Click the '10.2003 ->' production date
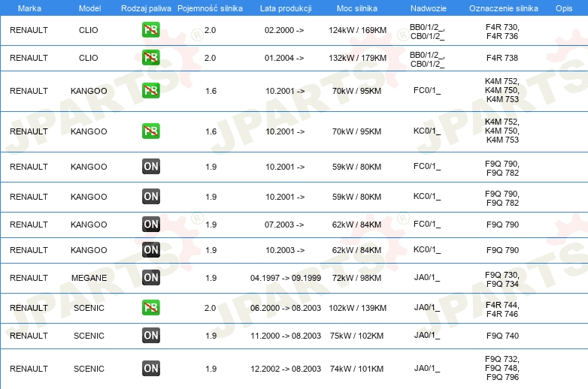This screenshot has height=389, width=588. point(285,250)
